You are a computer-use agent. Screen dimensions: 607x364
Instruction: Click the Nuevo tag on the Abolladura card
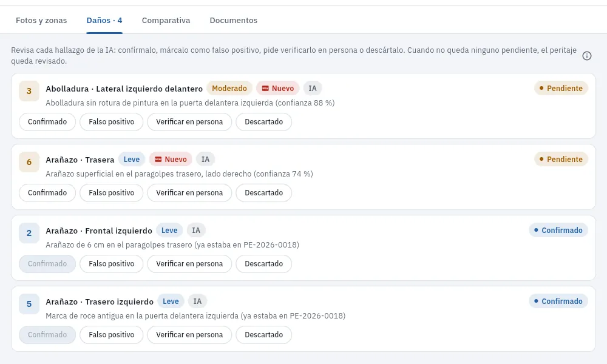277,89
